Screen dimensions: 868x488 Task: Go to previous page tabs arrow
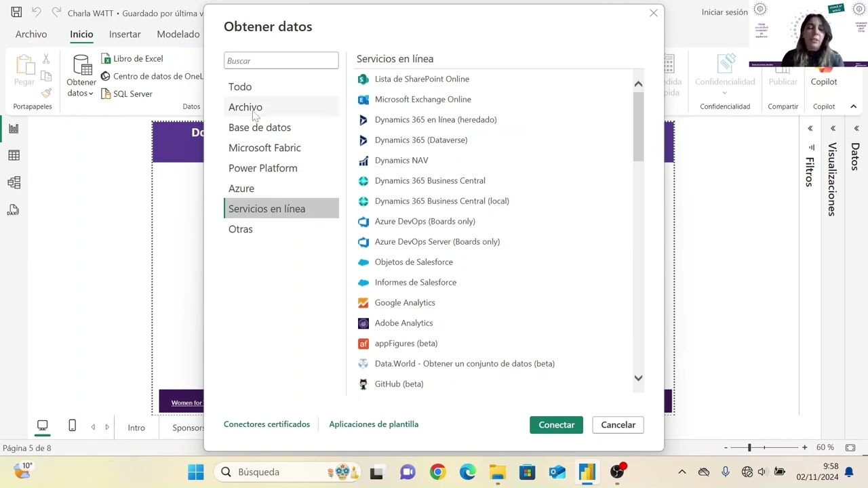tap(93, 427)
